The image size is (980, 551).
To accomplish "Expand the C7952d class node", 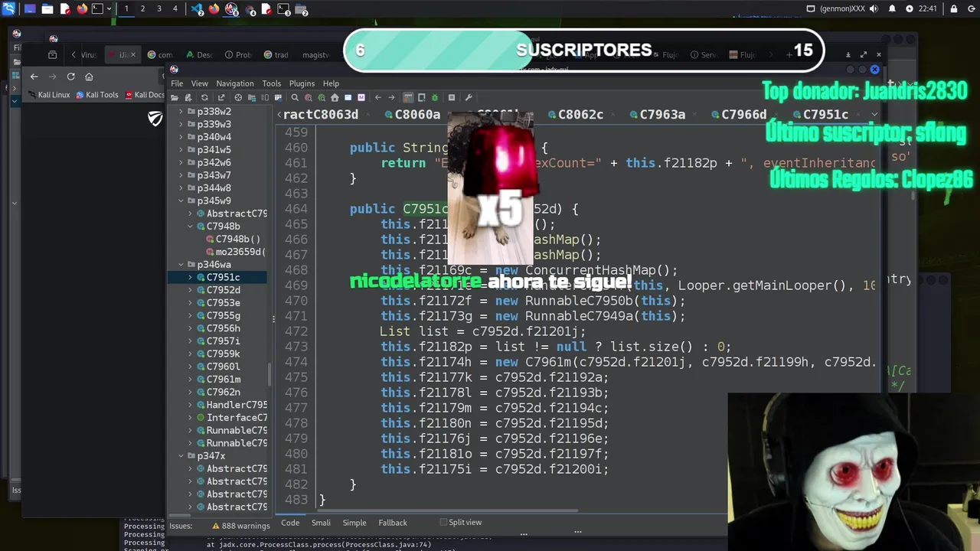I will click(191, 290).
